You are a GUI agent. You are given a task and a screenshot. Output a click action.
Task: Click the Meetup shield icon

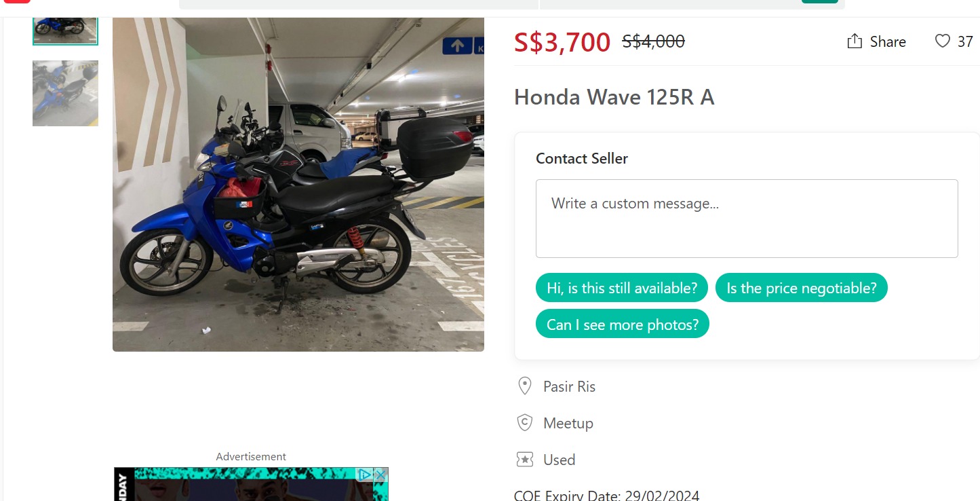pyautogui.click(x=524, y=423)
